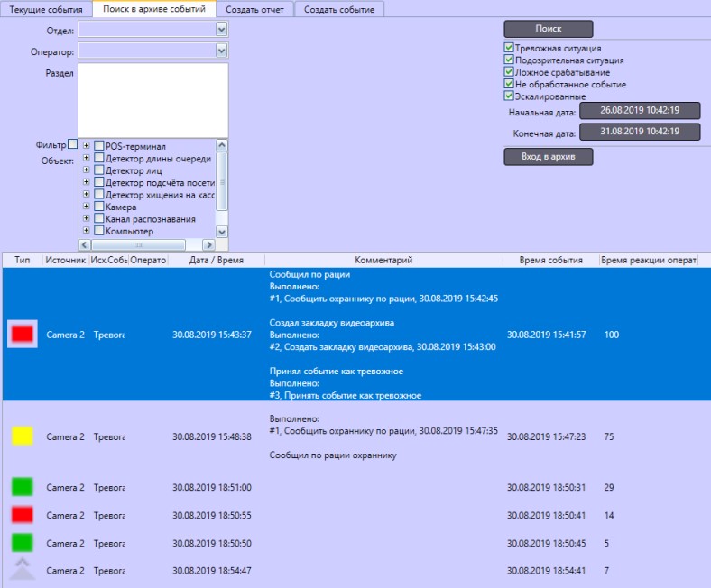
Task: Click the Вход в архив button
Action: 549,156
